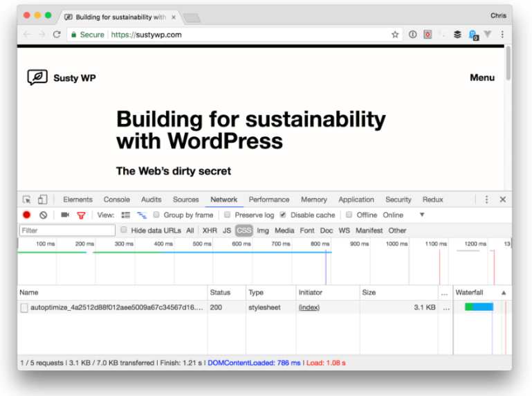Toggle the red filter funnel icon
The width and height of the screenshot is (532, 396).
click(x=81, y=215)
